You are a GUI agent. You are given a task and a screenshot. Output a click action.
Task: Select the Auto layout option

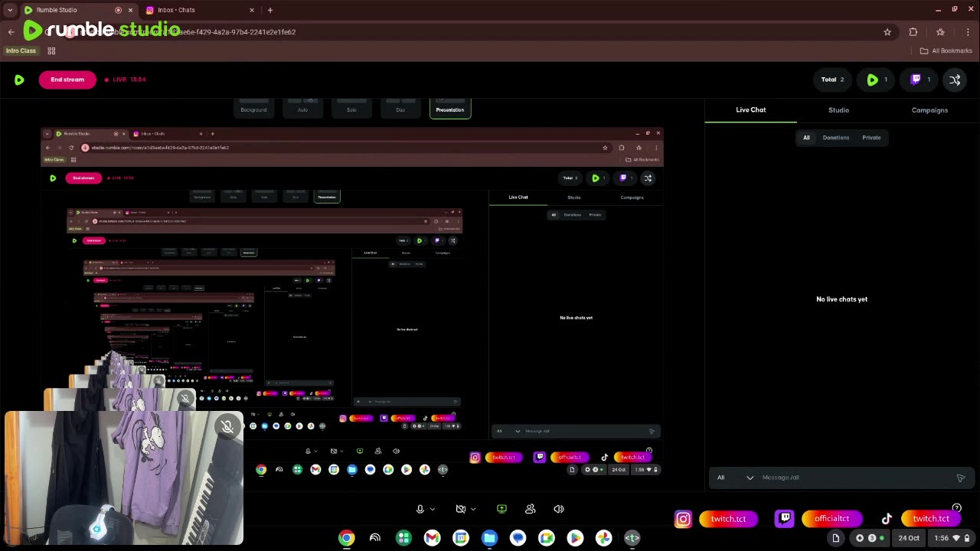[x=302, y=108]
